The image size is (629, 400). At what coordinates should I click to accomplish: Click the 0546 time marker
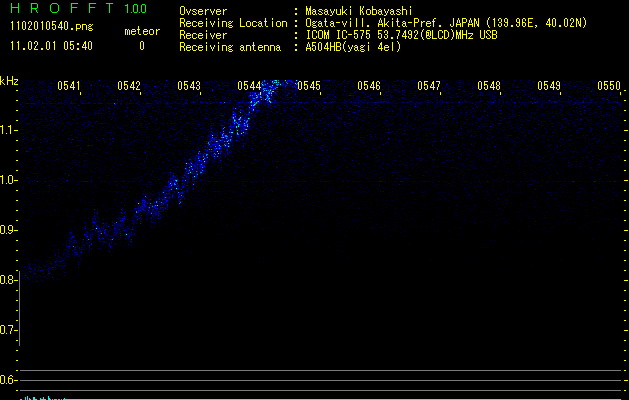click(369, 86)
